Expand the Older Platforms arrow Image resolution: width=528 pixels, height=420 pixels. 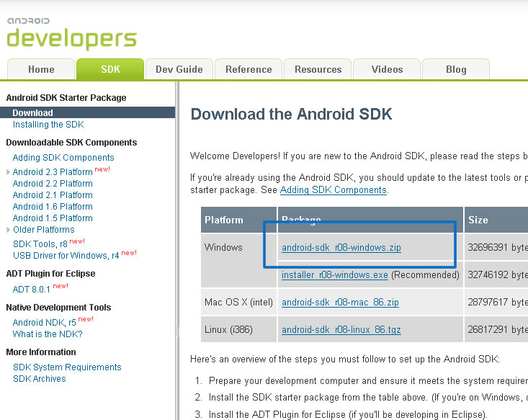(8, 230)
